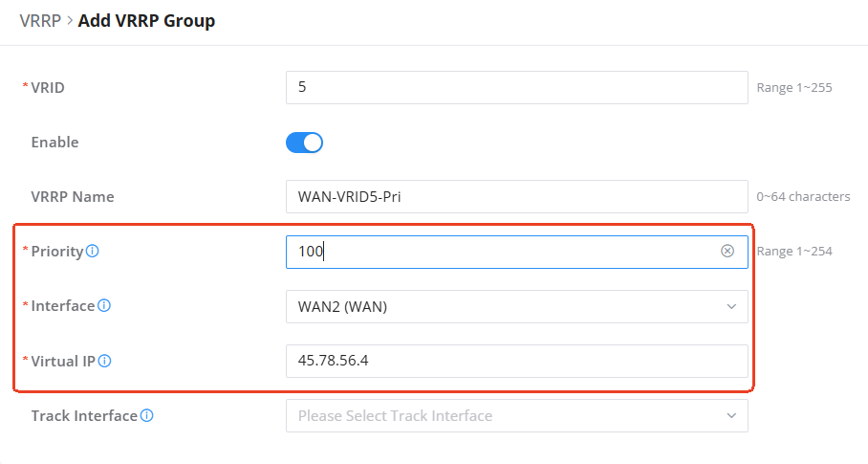Click the Add VRRP Group breadcrumb title
The height and width of the screenshot is (464, 868).
(x=146, y=20)
